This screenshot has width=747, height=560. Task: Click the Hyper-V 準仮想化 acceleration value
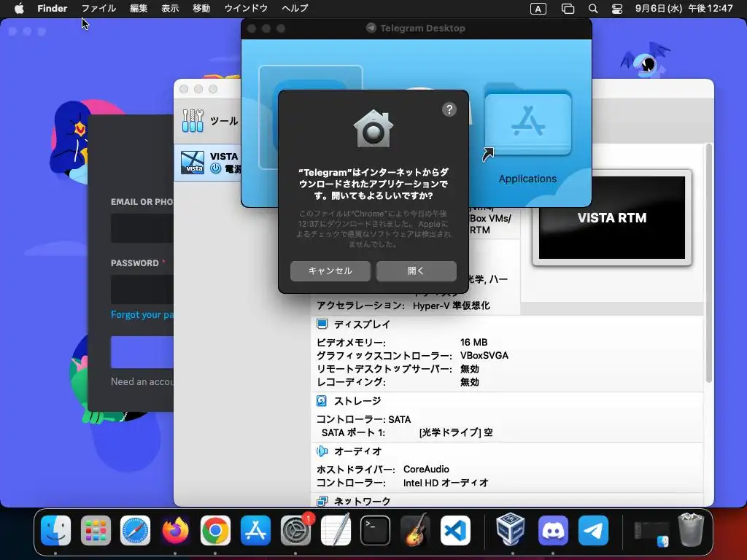[x=451, y=306]
